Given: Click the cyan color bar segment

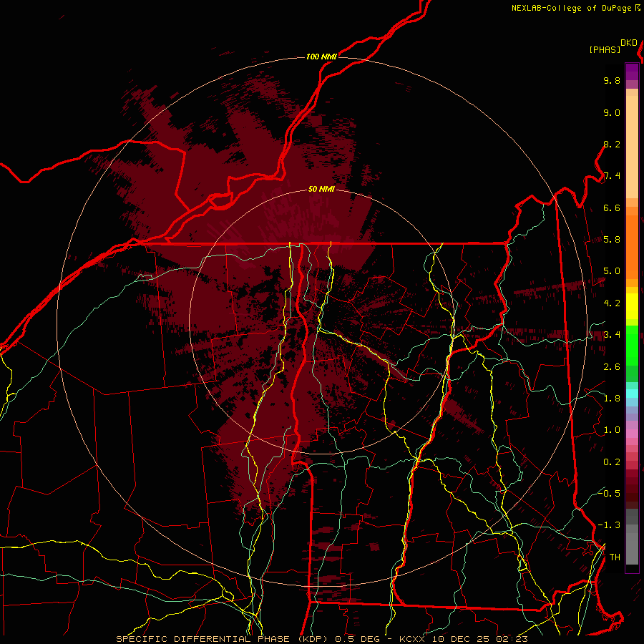Looking at the screenshot, I should coord(632,394).
